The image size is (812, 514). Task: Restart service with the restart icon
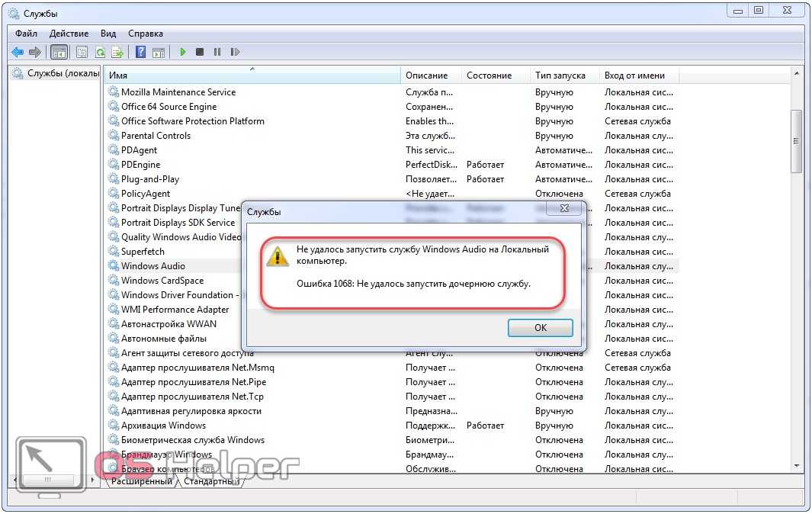click(235, 52)
